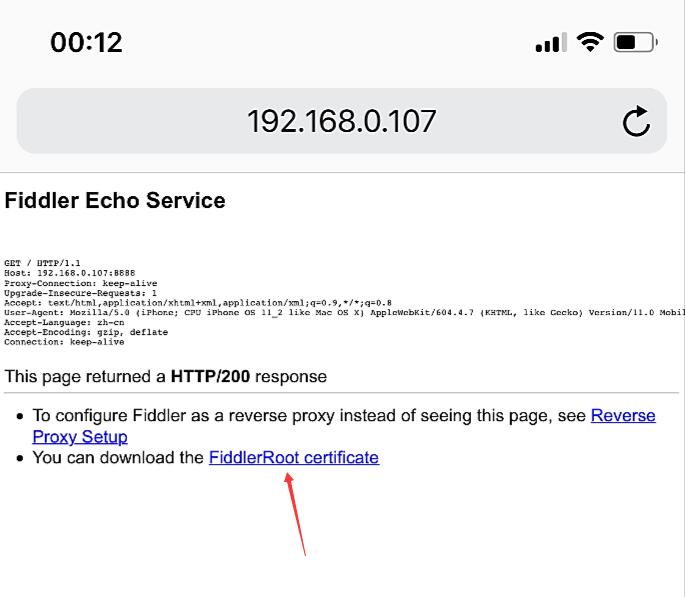Click the 'You can download the' text
Viewport: 685px width, 597px height.
(118, 458)
